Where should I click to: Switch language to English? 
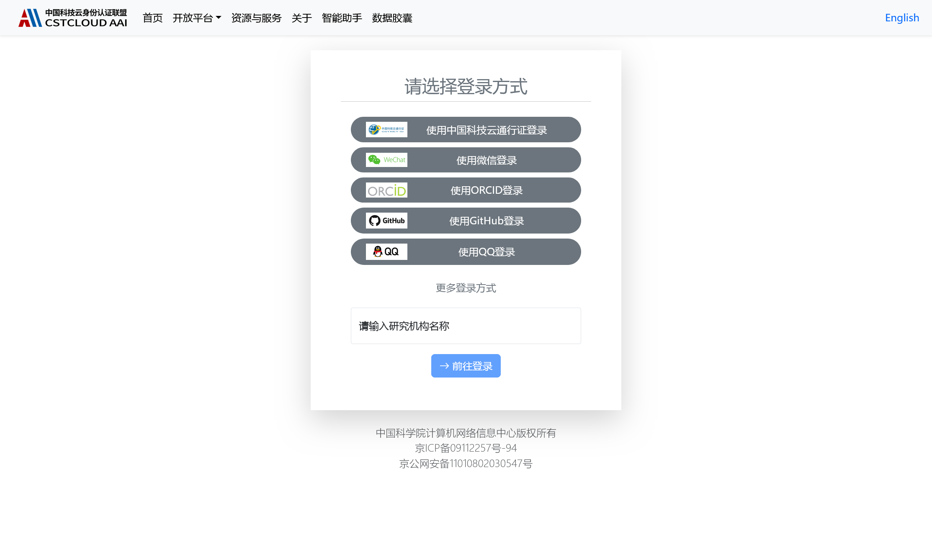tap(902, 18)
